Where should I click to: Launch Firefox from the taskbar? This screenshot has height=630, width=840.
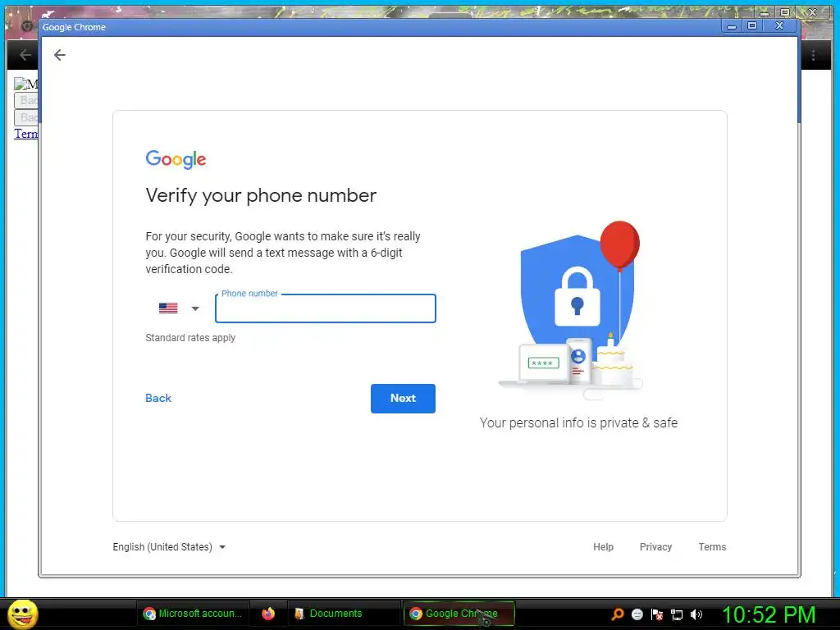coord(268,614)
